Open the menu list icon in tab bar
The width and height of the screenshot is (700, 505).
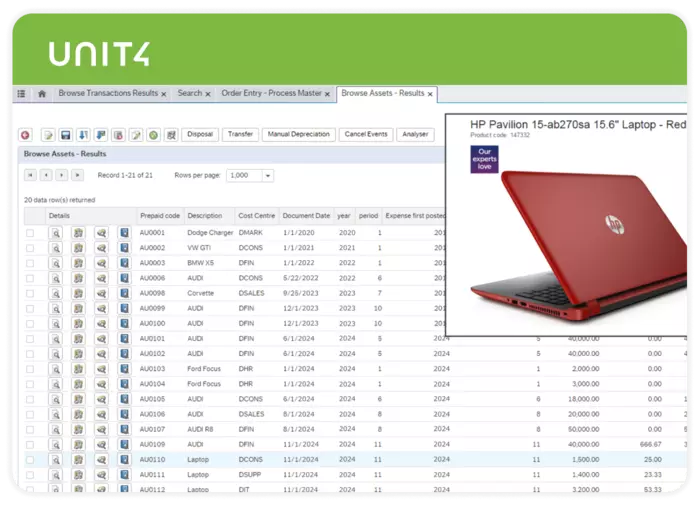point(21,94)
